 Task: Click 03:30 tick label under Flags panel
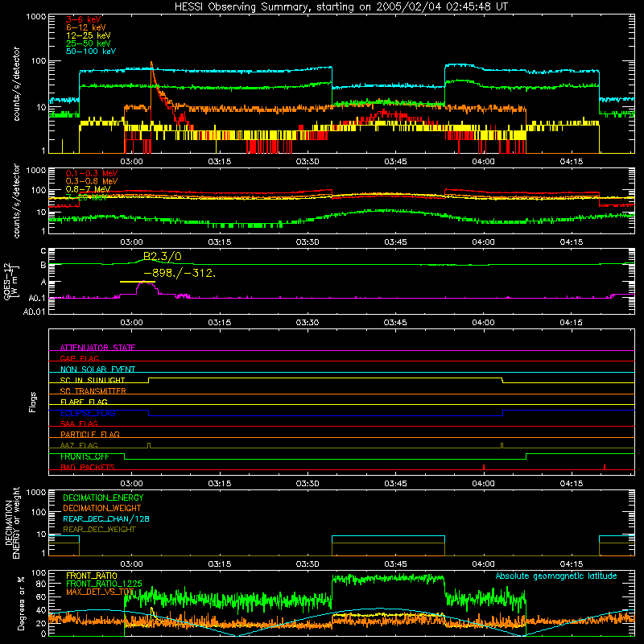[x=308, y=483]
